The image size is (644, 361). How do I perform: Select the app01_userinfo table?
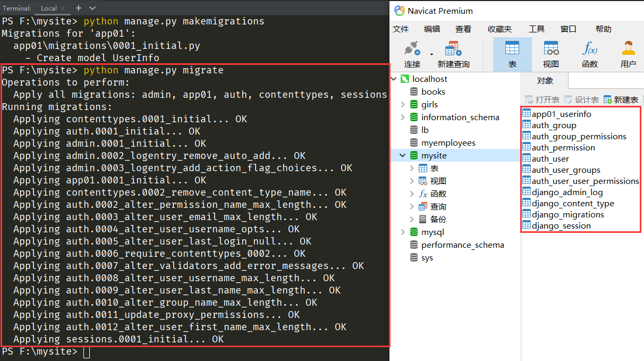point(561,114)
